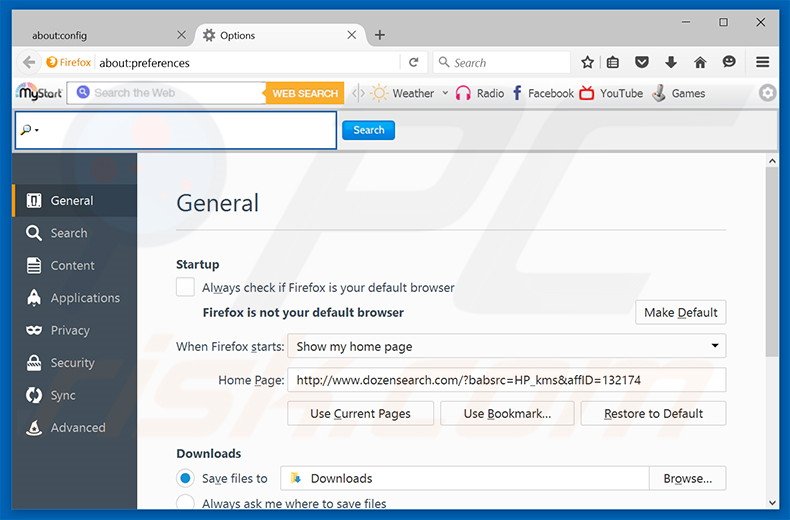Open a new tab with the plus button
This screenshot has height=520, width=790.
(x=380, y=35)
